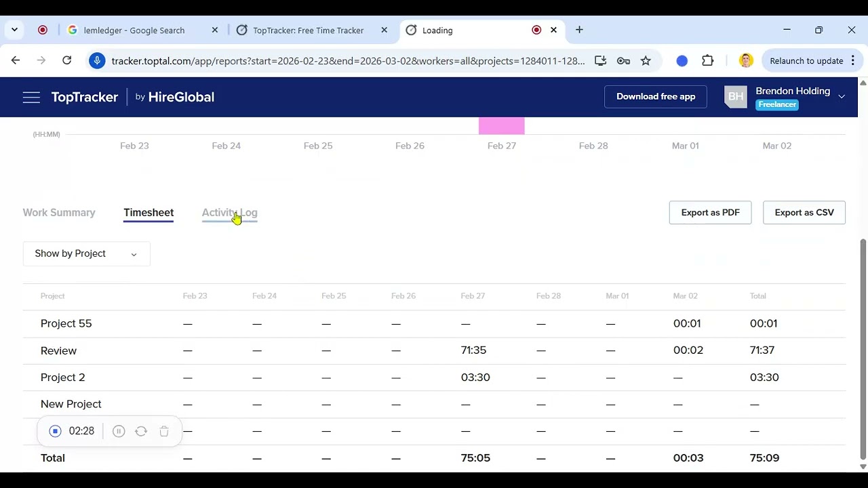868x488 pixels.
Task: Click the pink Feb 27 chart bar
Action: click(502, 126)
